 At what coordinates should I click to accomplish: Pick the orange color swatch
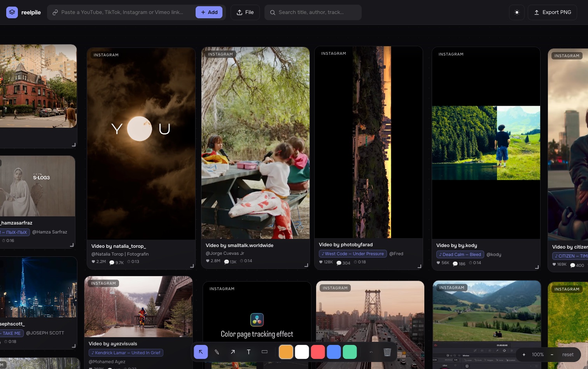pos(286,352)
